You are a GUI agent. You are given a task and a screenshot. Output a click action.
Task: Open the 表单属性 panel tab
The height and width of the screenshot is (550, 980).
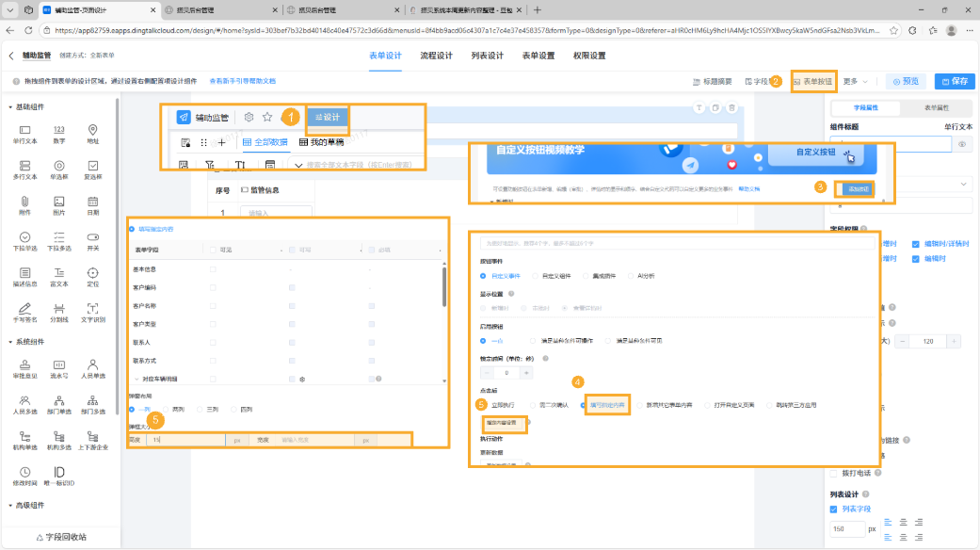938,106
